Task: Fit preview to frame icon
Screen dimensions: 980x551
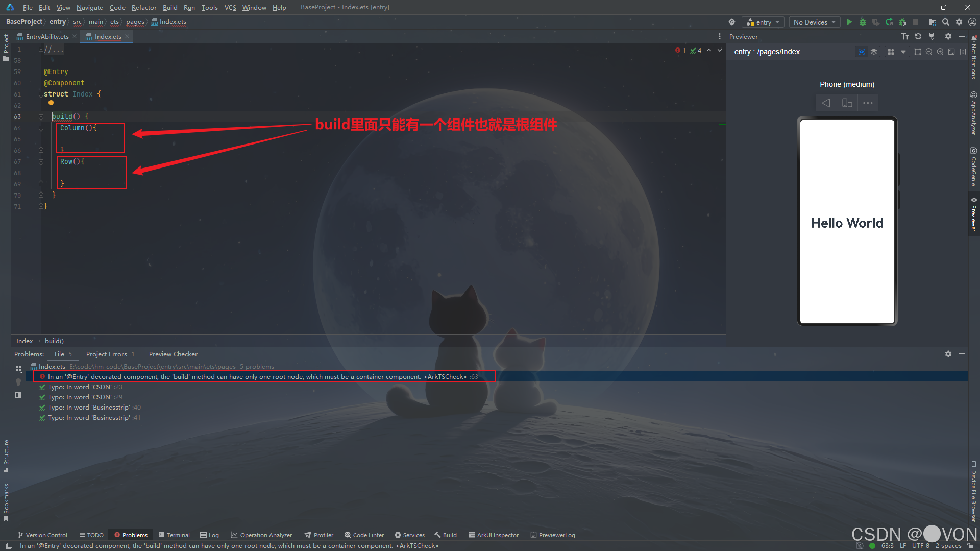Action: coord(951,52)
